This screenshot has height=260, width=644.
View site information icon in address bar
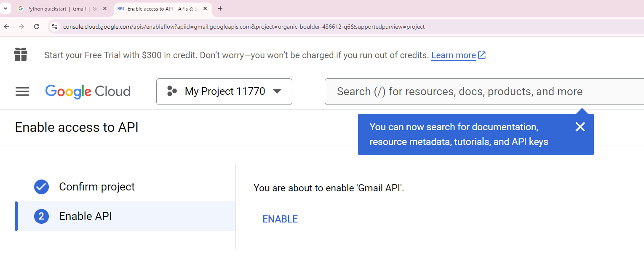pos(54,27)
